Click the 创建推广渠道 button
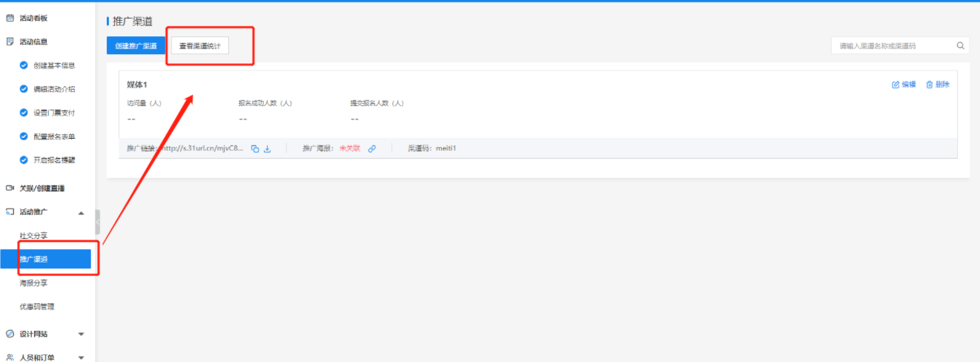The width and height of the screenshot is (980, 362). (136, 46)
